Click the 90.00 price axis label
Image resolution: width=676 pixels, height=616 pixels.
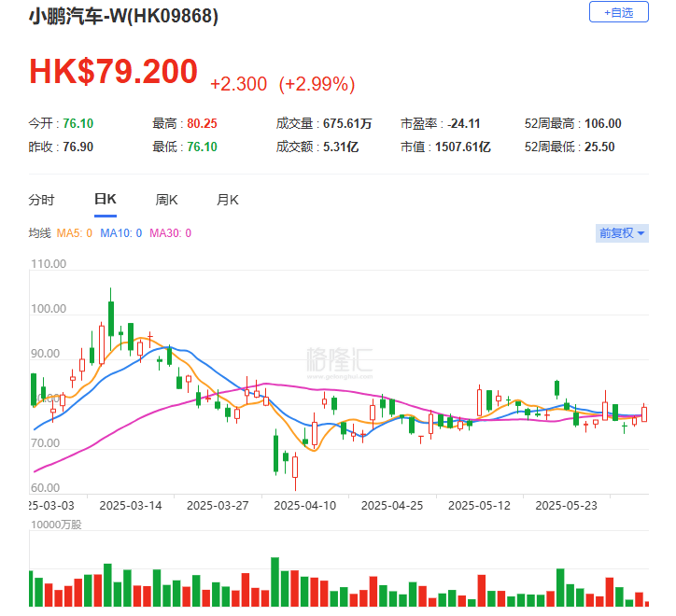[45, 354]
